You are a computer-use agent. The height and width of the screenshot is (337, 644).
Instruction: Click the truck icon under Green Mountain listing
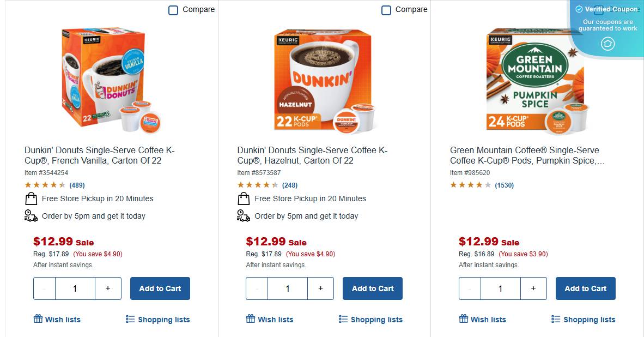click(456, 215)
